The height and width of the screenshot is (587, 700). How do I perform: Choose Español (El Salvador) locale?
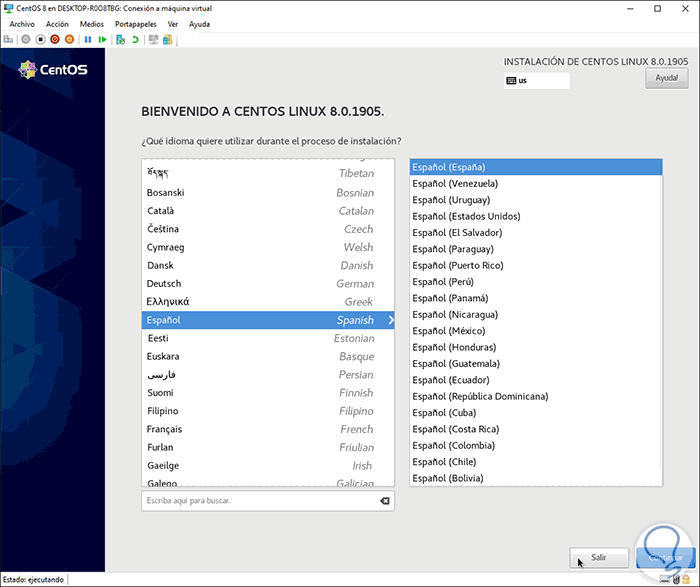[536, 233]
